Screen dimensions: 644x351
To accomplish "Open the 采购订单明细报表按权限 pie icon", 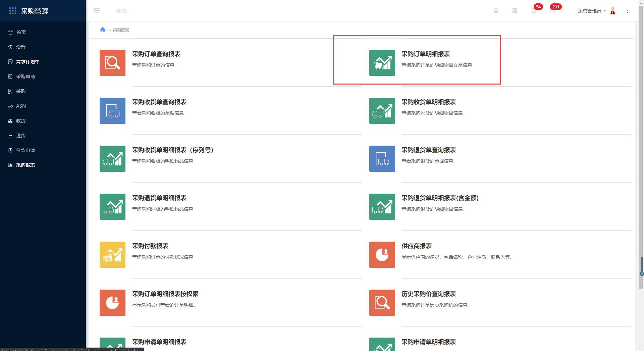I will (x=112, y=303).
